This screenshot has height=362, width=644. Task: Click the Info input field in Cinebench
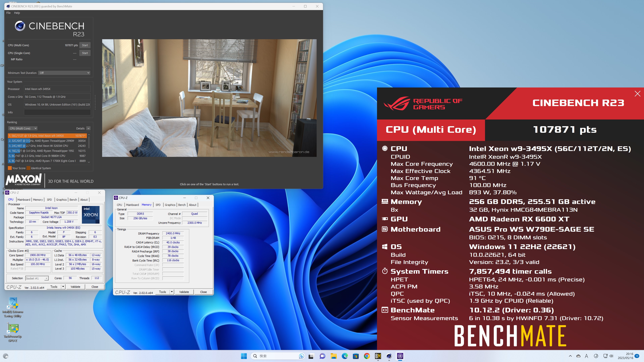(57, 112)
